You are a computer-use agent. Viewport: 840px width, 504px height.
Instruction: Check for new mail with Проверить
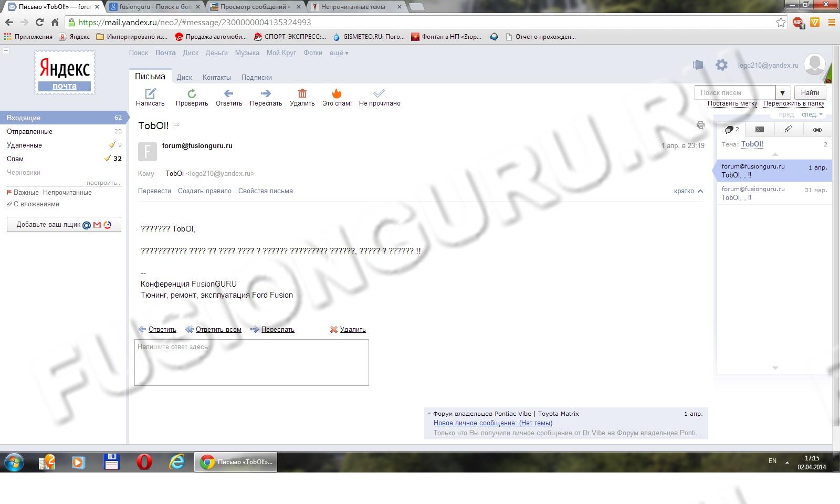[x=192, y=98]
